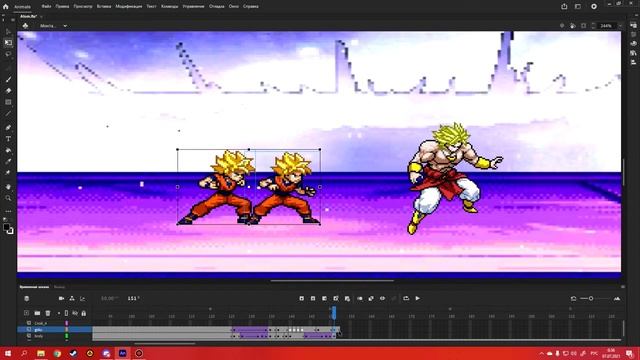The width and height of the screenshot is (640, 360).
Task: Toggle lock all layers padlock icon
Action: click(x=84, y=313)
